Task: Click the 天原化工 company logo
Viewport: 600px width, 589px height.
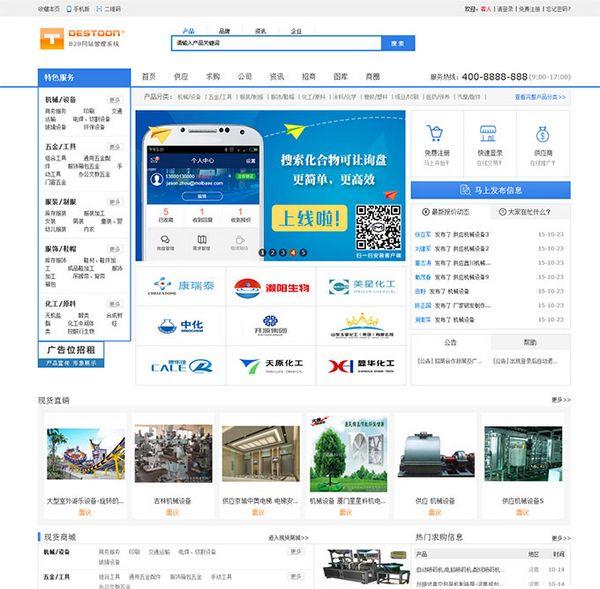Action: pos(271,366)
